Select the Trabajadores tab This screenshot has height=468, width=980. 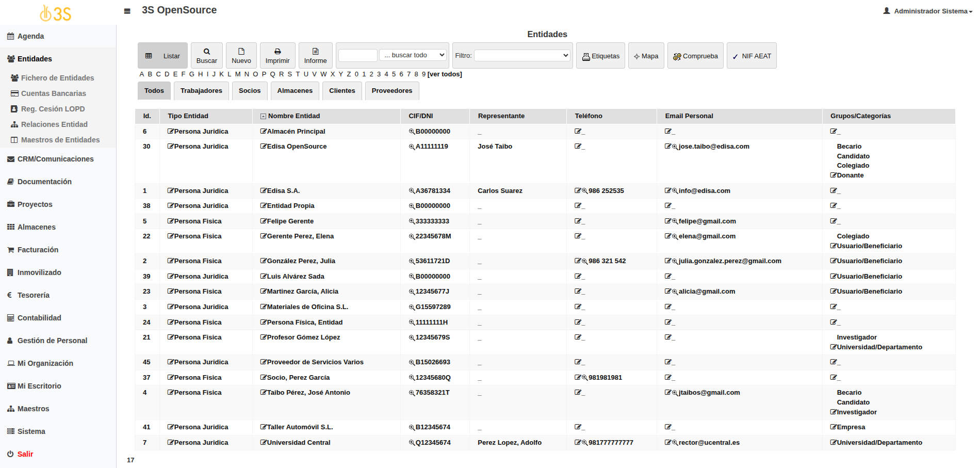point(201,91)
